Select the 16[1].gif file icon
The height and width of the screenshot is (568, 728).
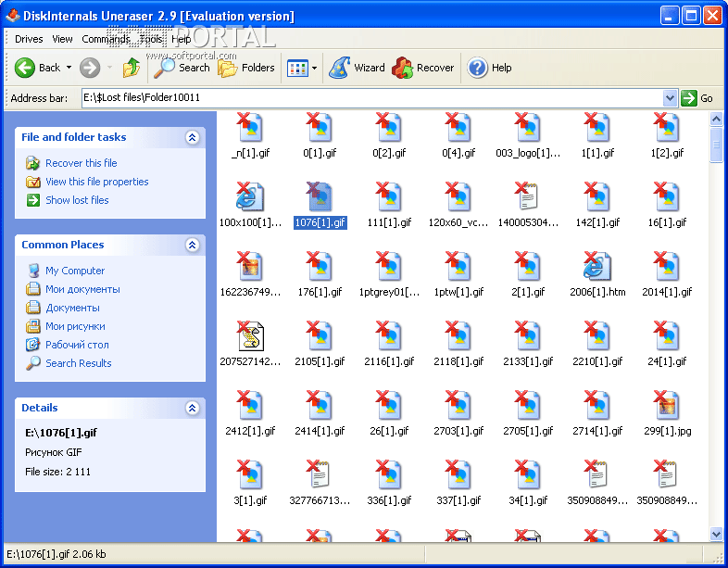(667, 197)
